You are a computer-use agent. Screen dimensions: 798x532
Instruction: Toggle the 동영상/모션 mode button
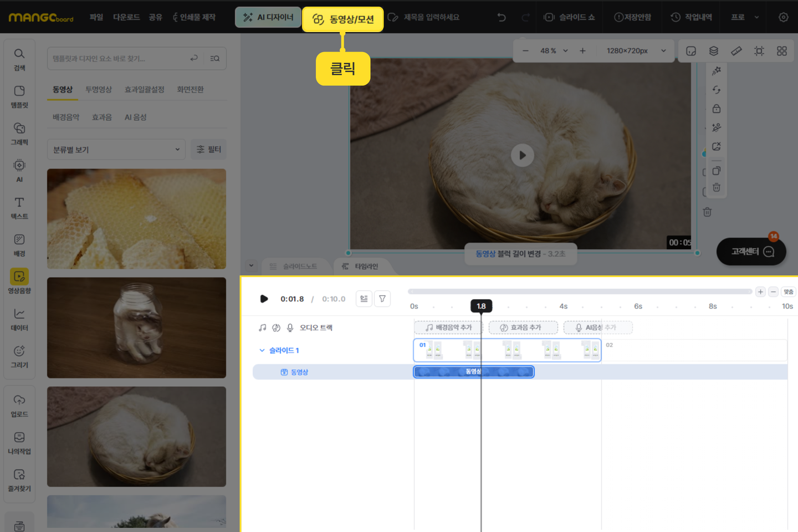tap(343, 19)
